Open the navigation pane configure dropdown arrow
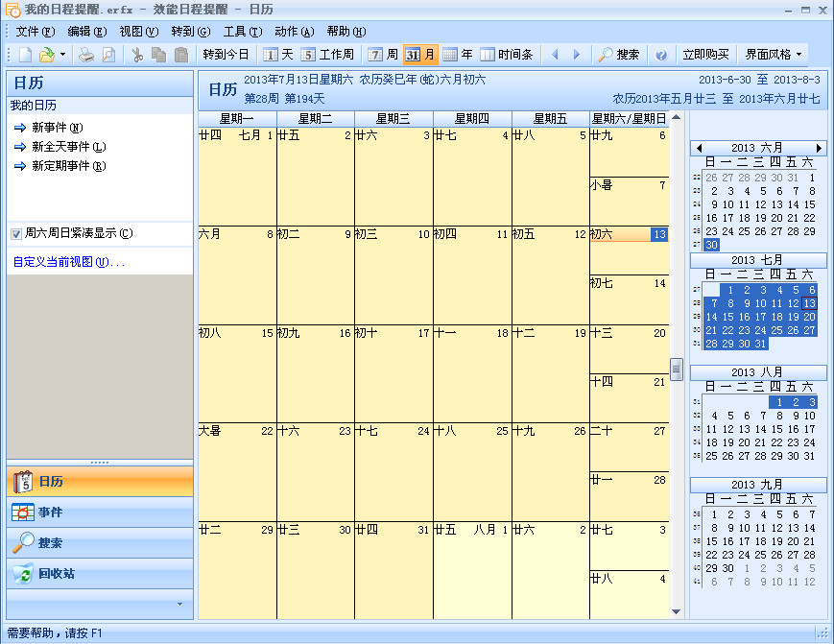 pyautogui.click(x=179, y=604)
